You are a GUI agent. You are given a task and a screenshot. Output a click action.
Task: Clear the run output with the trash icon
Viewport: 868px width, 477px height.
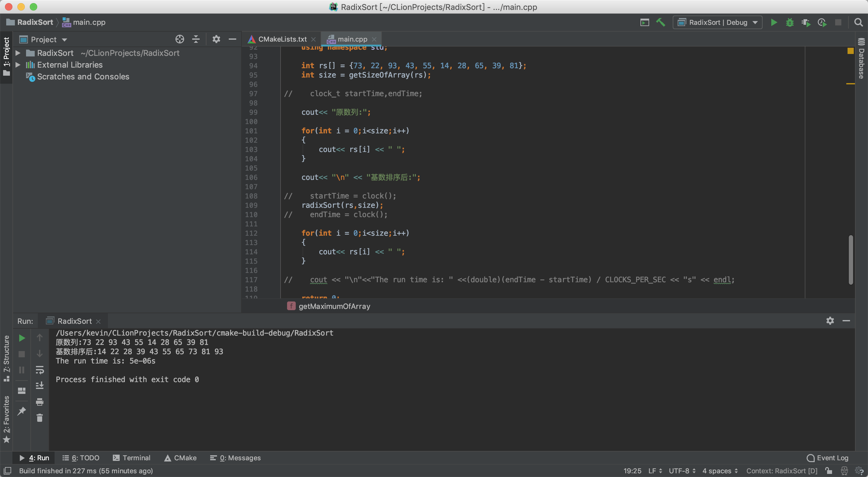[x=40, y=418]
